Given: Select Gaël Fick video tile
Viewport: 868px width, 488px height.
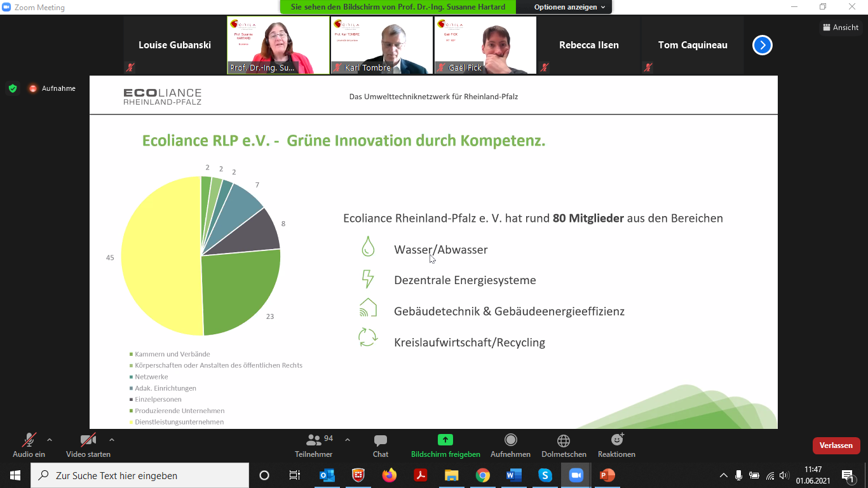Looking at the screenshot, I should (x=485, y=45).
